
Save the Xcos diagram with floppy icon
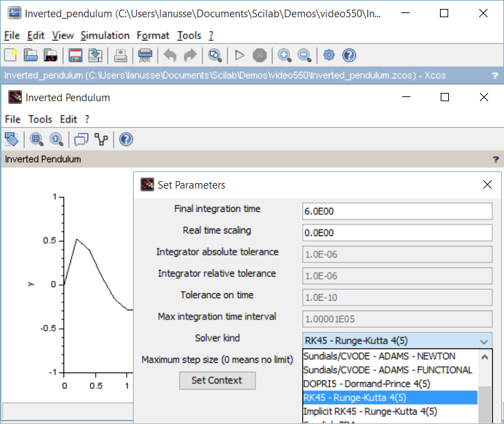(76, 55)
